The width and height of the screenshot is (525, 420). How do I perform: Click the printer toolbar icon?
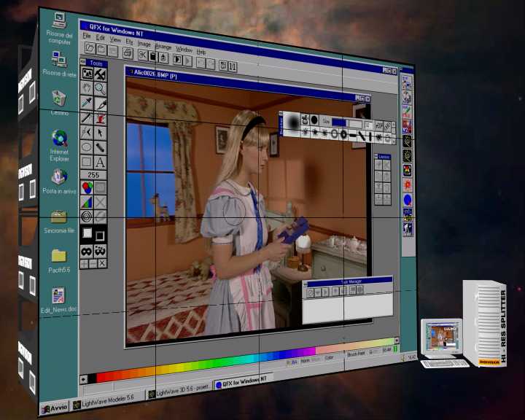click(x=128, y=53)
